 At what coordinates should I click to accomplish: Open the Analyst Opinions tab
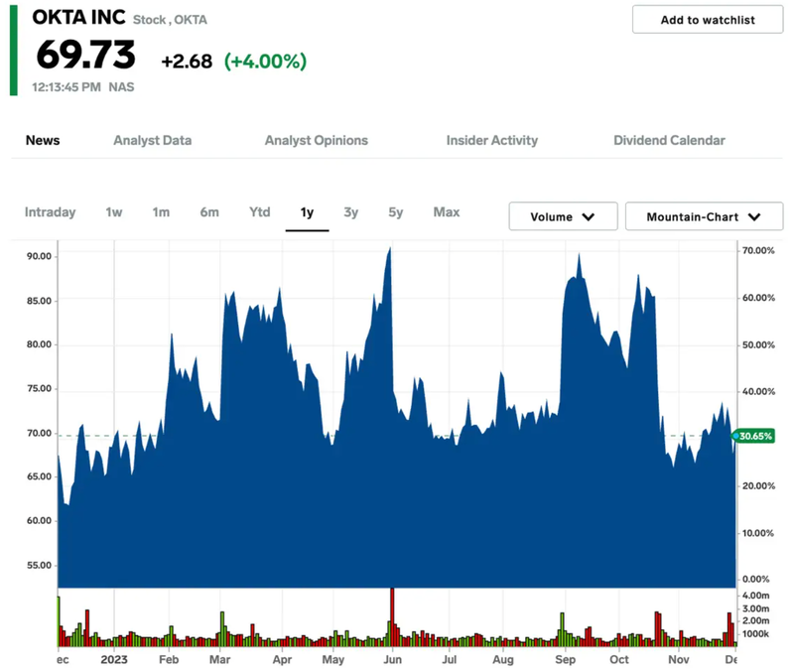(317, 140)
